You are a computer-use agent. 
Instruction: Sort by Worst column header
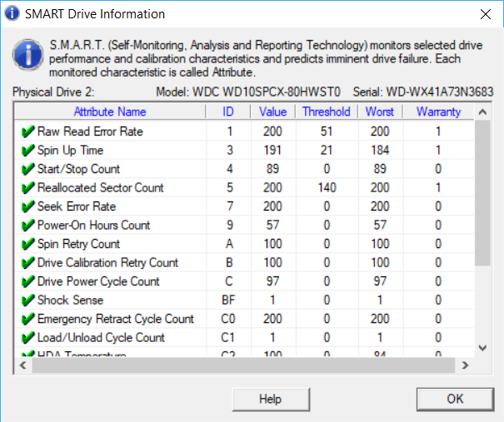coord(380,112)
